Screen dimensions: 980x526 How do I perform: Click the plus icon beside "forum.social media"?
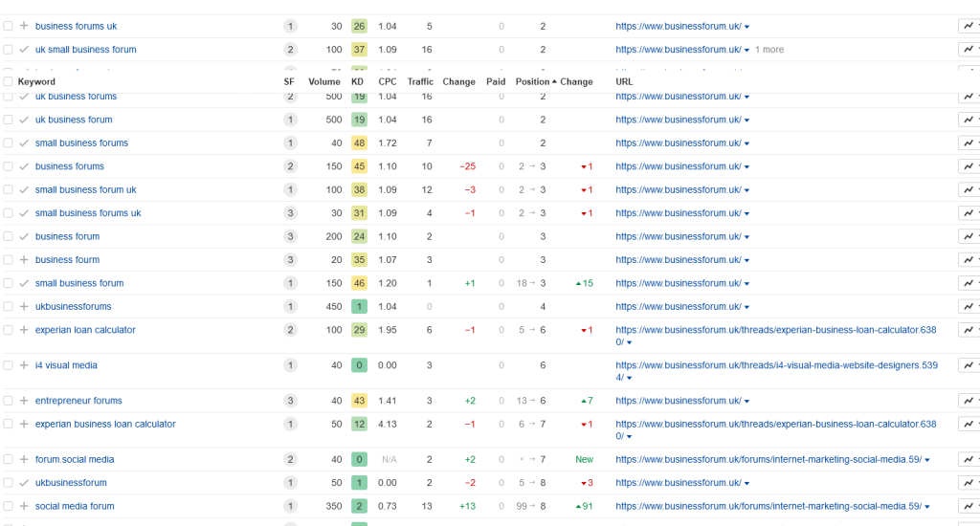pos(24,460)
